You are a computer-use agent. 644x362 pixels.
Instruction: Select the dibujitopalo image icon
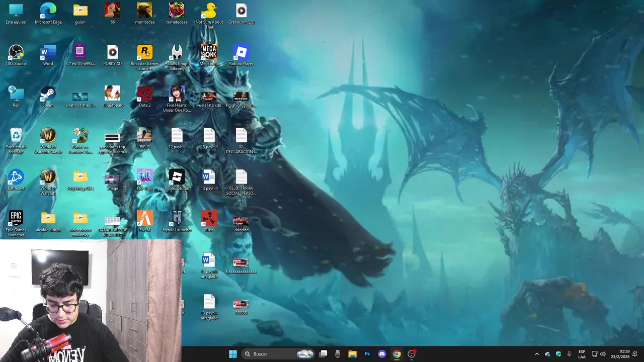[112, 97]
